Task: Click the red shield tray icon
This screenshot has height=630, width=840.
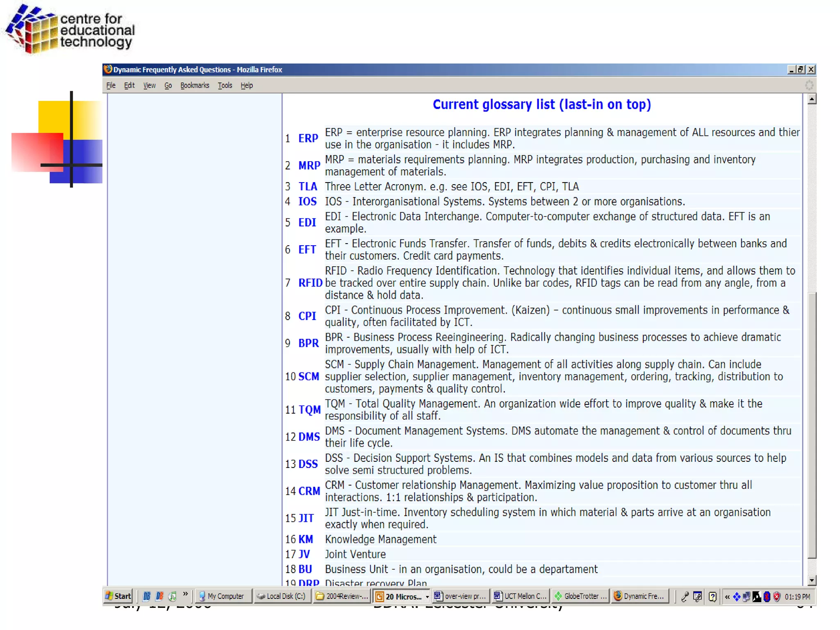Action: tap(776, 596)
